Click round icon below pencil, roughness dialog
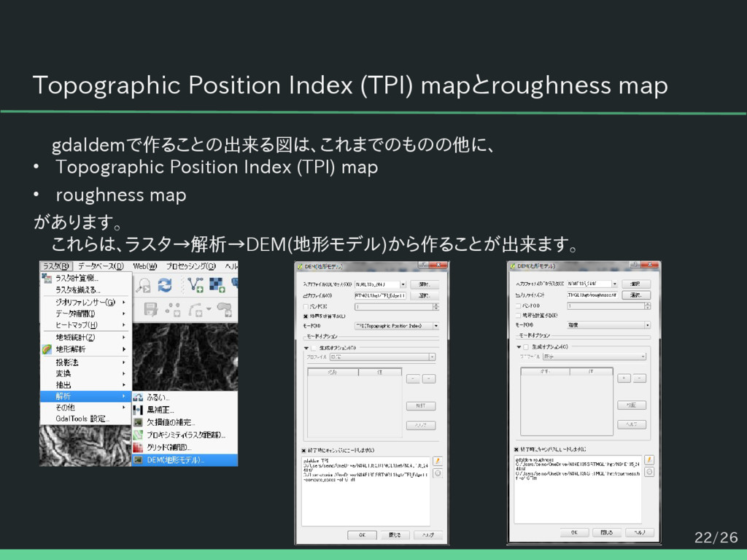Screen dimensions: 747x560 (649, 472)
